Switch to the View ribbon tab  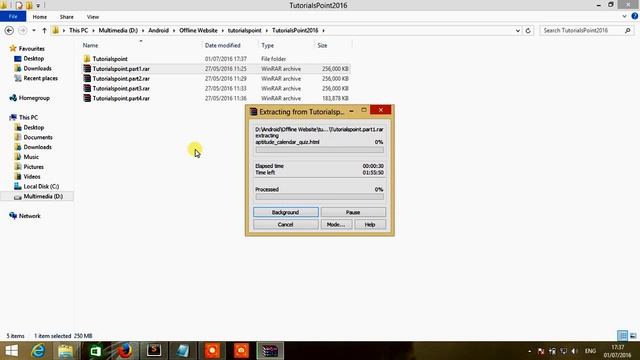[x=93, y=17]
